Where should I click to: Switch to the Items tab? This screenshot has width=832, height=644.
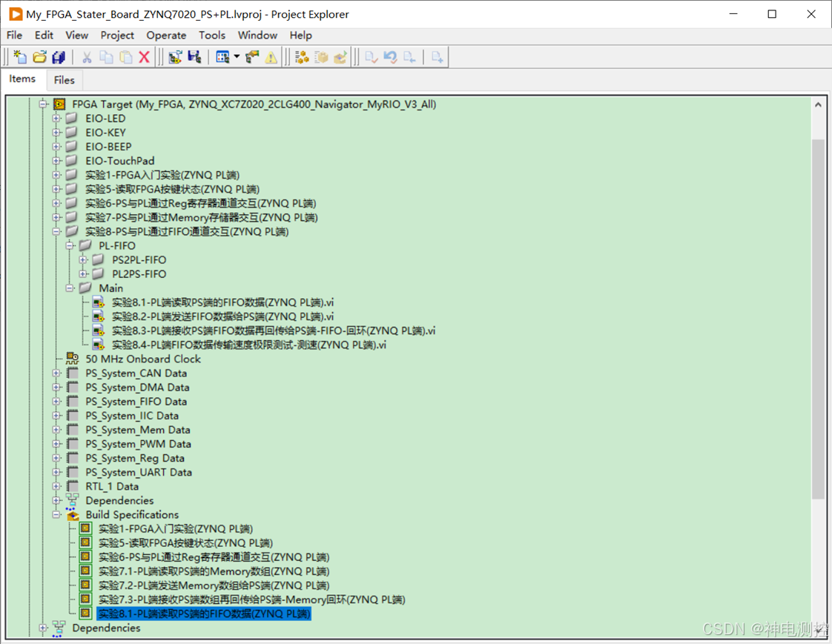[22, 79]
